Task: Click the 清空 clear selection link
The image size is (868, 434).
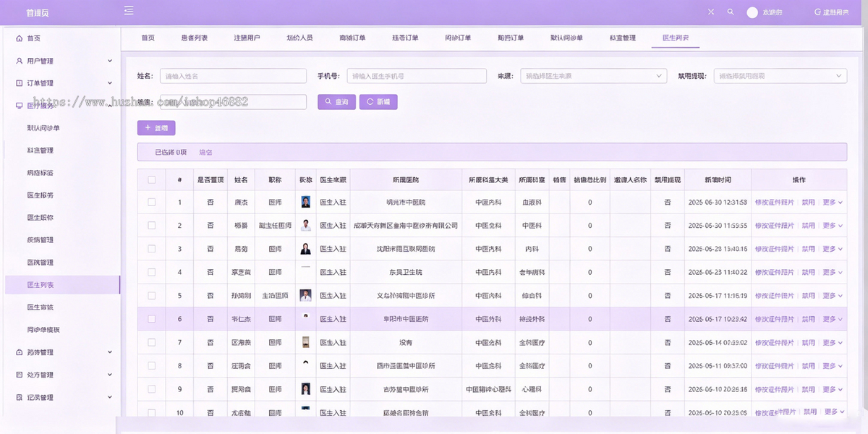Action: [205, 153]
